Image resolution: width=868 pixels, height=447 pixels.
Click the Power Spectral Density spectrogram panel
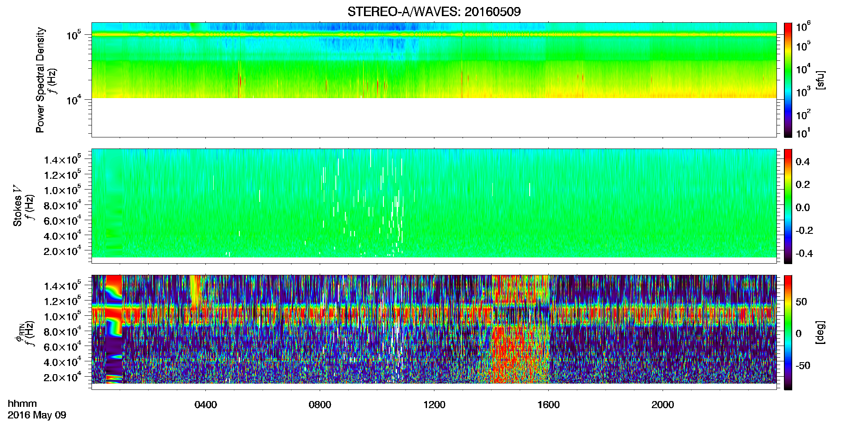[434, 80]
